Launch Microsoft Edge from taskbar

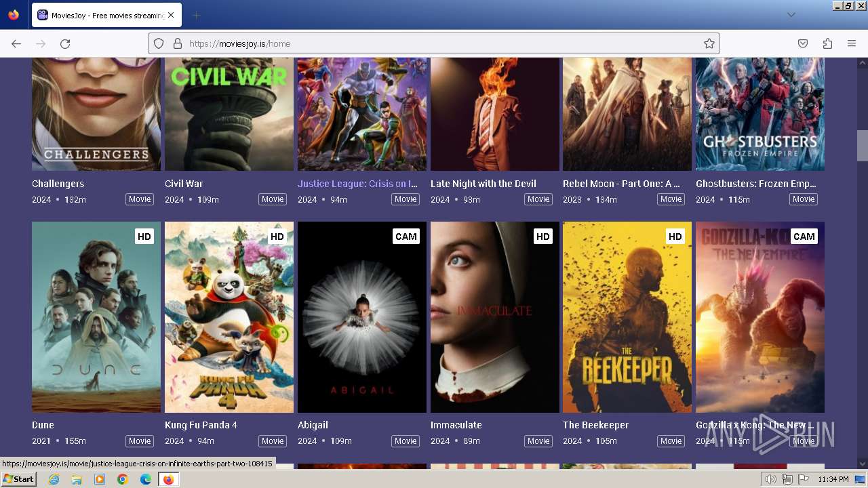click(146, 479)
